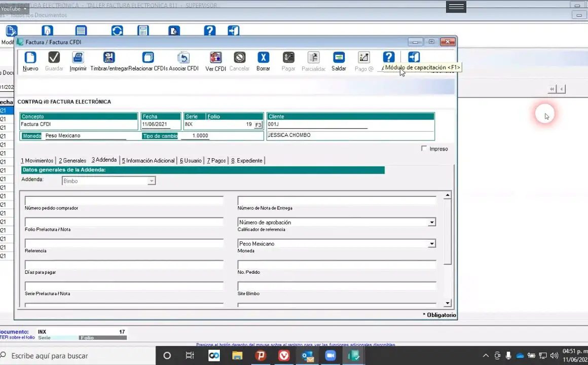Click the Borrar delete icon
This screenshot has height=365, width=588.
[263, 58]
